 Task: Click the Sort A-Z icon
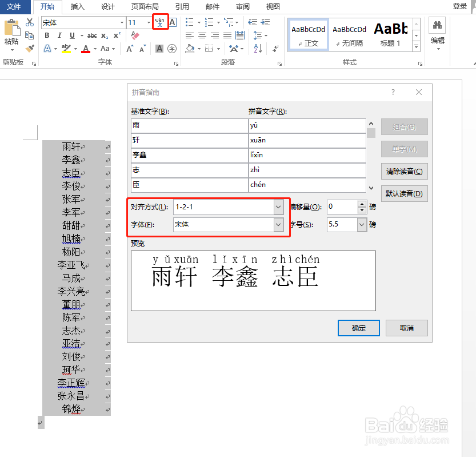click(257, 48)
